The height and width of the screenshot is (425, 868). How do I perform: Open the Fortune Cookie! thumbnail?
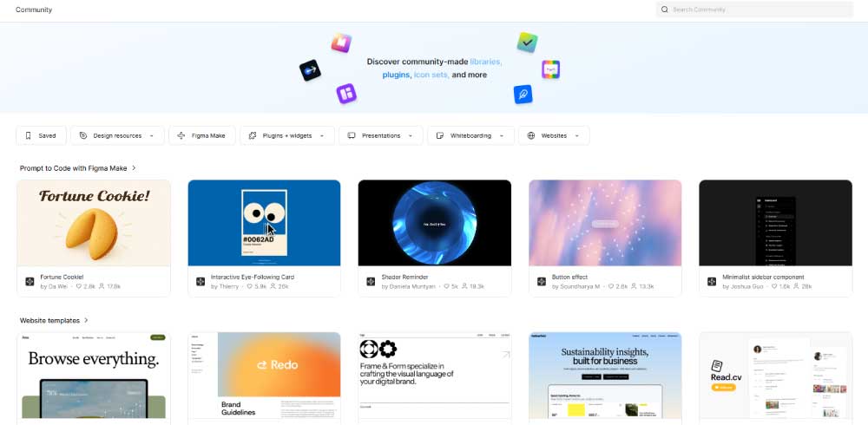(94, 223)
